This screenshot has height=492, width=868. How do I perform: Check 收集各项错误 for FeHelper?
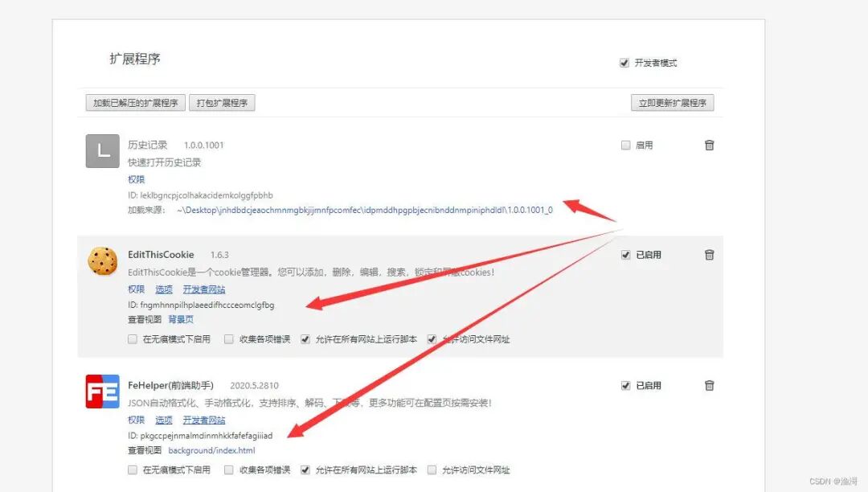pyautogui.click(x=228, y=469)
